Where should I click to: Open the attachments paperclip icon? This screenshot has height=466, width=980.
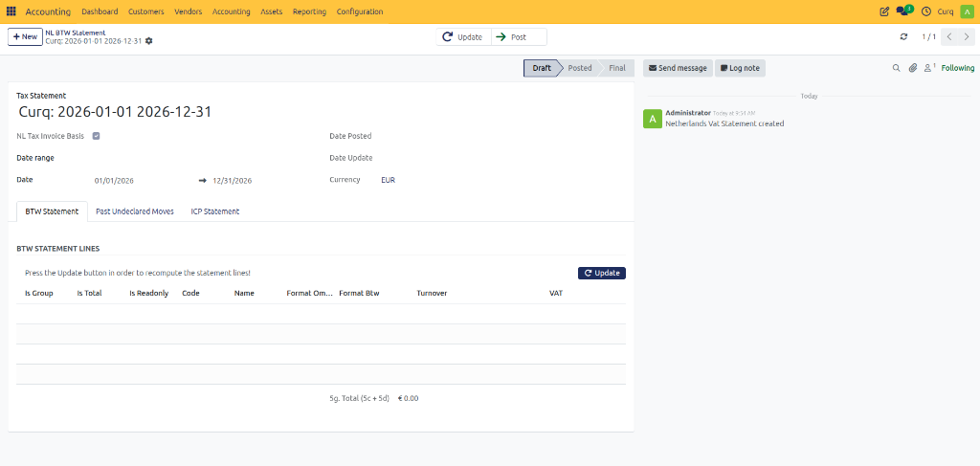(x=912, y=68)
